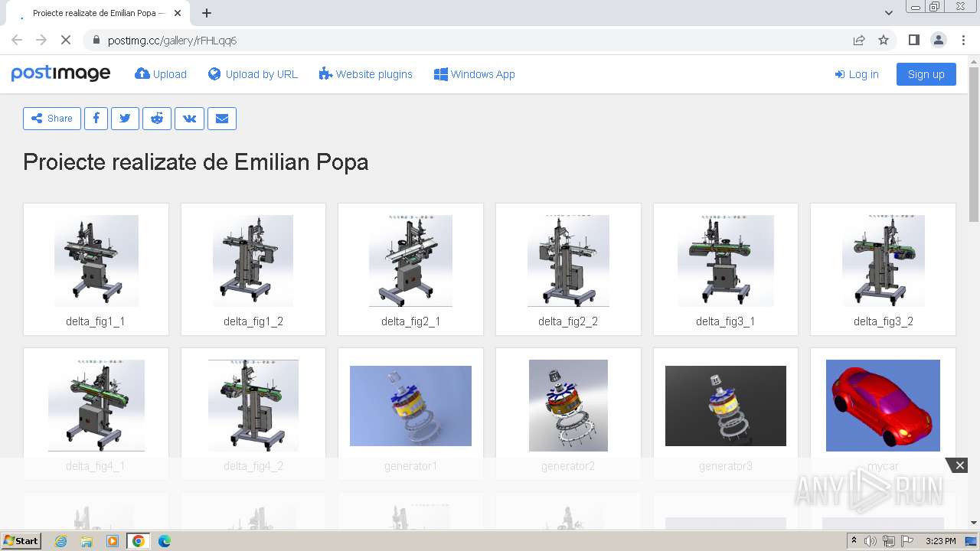
Task: Open Chrome in the taskbar
Action: click(139, 541)
